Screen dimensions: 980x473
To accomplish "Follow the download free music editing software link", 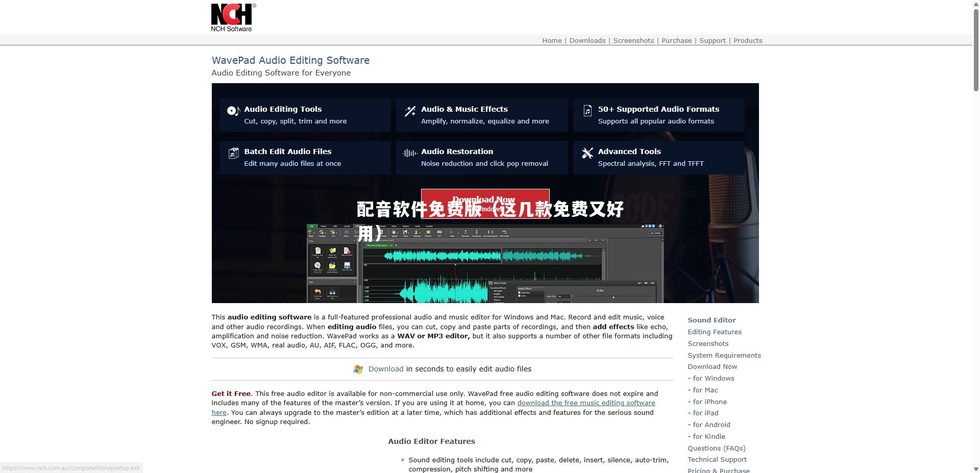I will [x=586, y=403].
